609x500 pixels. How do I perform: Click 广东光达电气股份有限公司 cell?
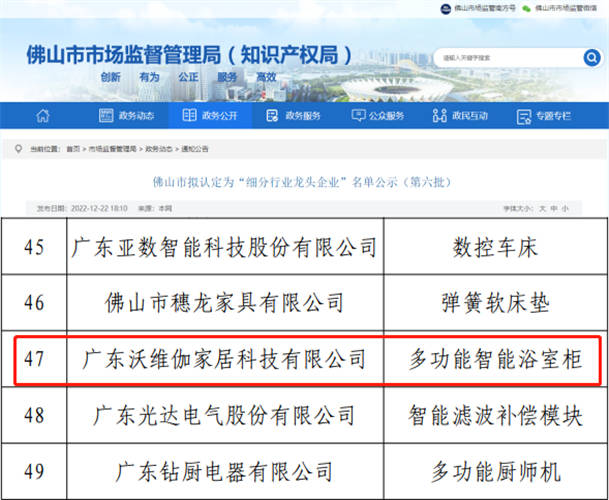pos(225,415)
